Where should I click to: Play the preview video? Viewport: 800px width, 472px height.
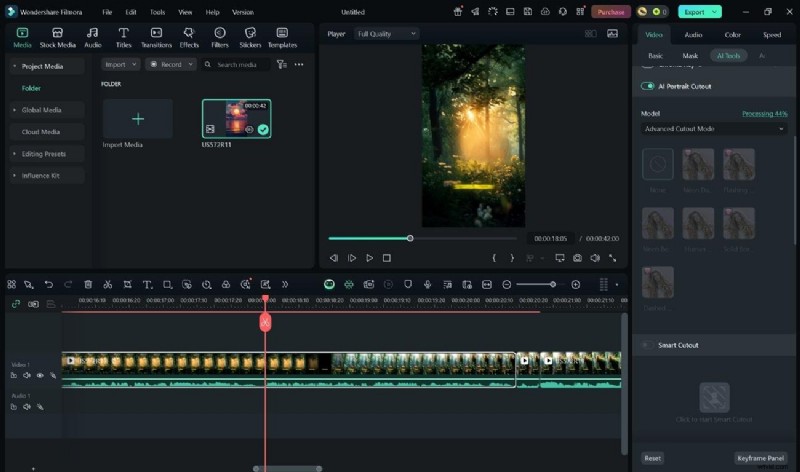369,258
